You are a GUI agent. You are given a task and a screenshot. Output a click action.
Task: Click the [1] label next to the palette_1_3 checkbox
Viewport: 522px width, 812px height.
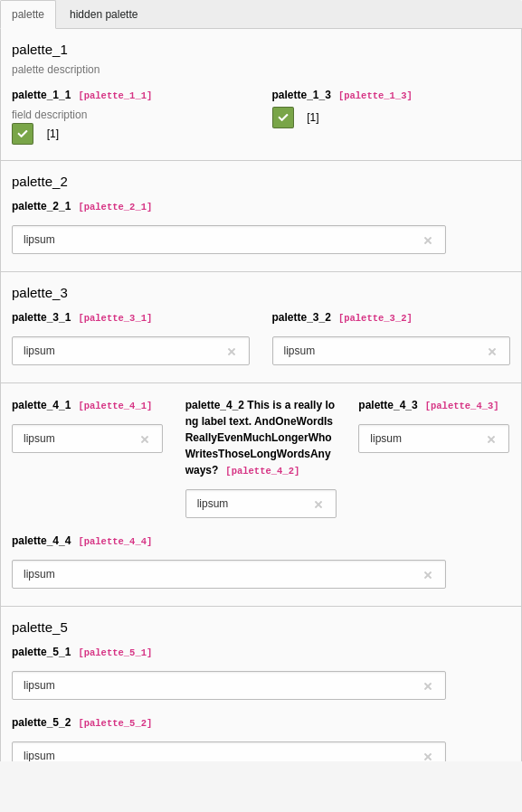[x=313, y=118]
